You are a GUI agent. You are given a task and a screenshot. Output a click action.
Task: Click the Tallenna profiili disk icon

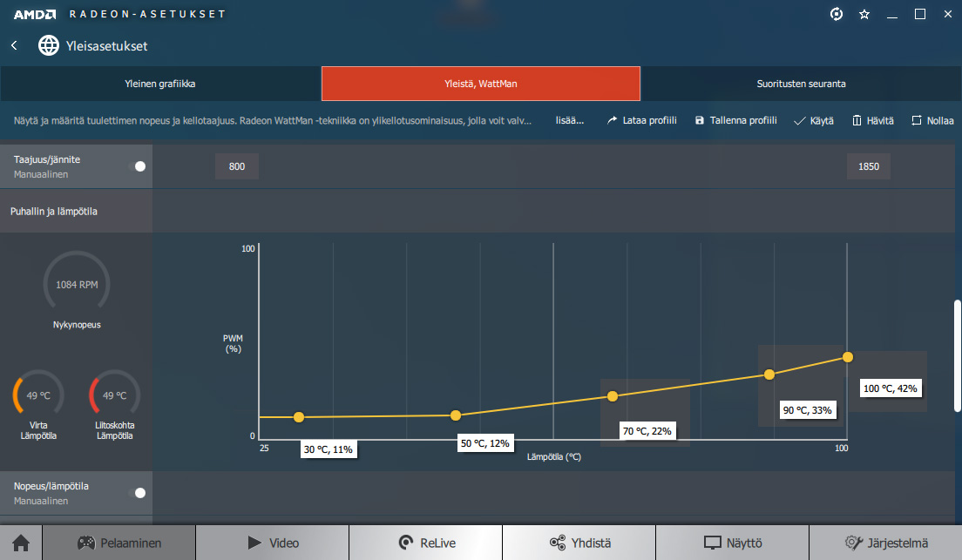[700, 120]
